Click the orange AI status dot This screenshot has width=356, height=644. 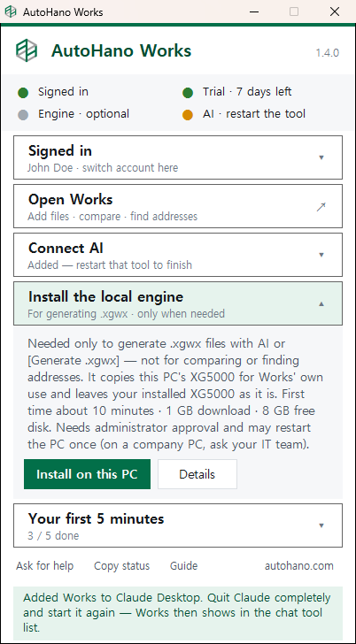pyautogui.click(x=188, y=115)
